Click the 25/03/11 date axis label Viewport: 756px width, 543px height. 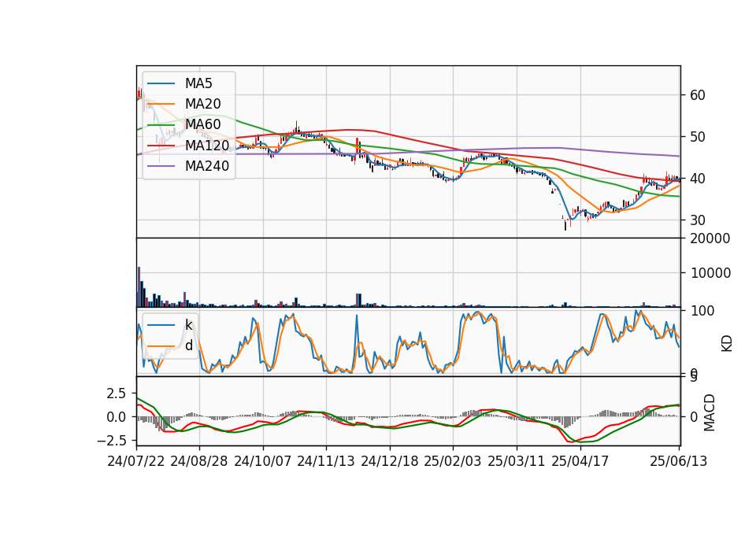point(517,461)
